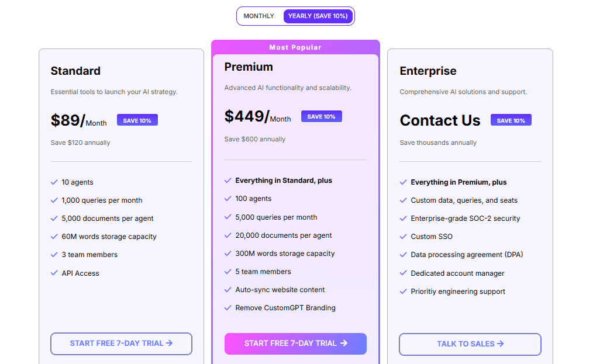Click Talk to Sales button

click(x=470, y=344)
